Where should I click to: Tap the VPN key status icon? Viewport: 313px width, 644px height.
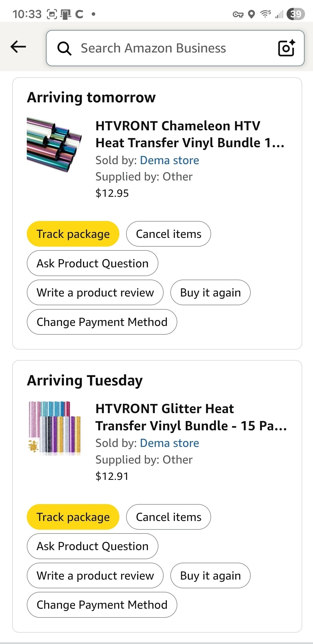tap(238, 14)
